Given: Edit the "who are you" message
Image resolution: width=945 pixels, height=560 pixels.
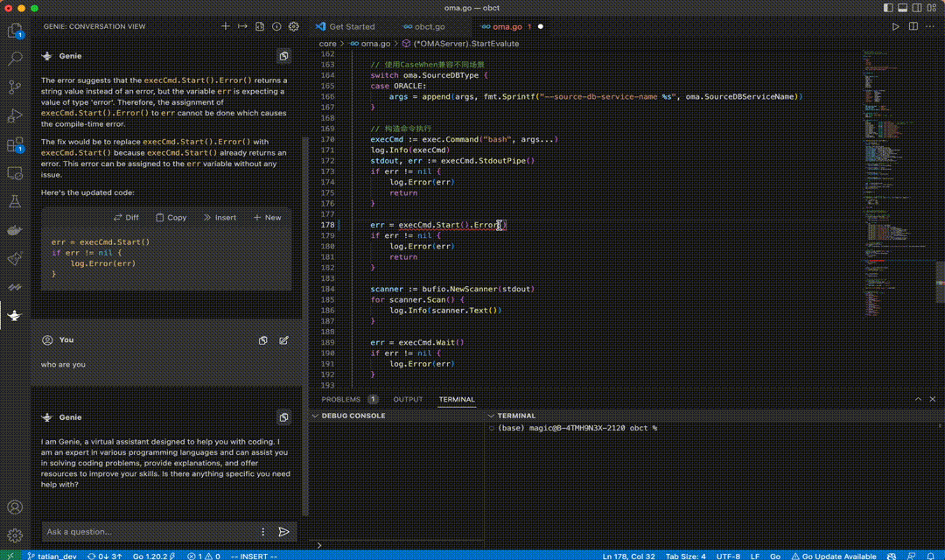Looking at the screenshot, I should (283, 340).
